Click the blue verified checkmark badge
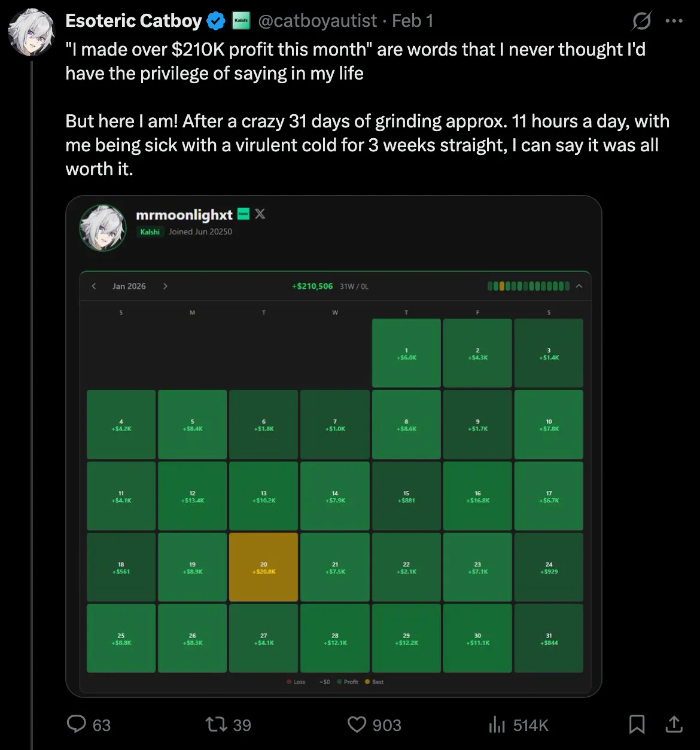Screen dimensions: 700x750 (x=215, y=20)
